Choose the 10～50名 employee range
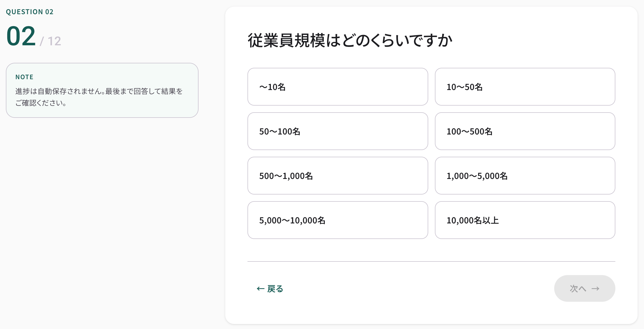 [525, 87]
